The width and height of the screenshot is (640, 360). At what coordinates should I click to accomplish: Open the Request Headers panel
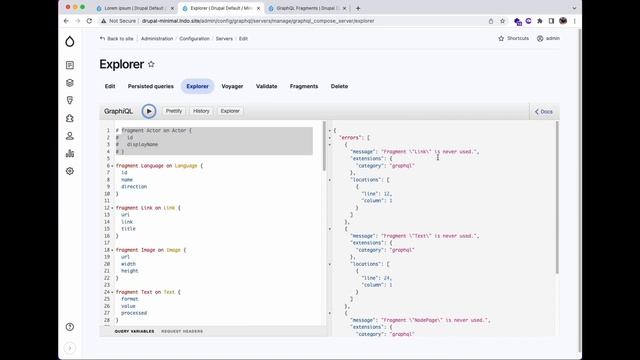(182, 331)
